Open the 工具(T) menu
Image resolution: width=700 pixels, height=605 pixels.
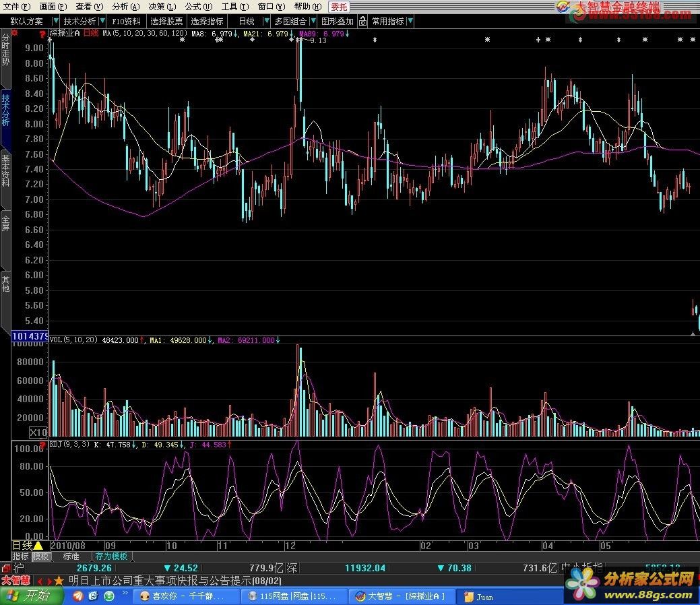coord(235,7)
